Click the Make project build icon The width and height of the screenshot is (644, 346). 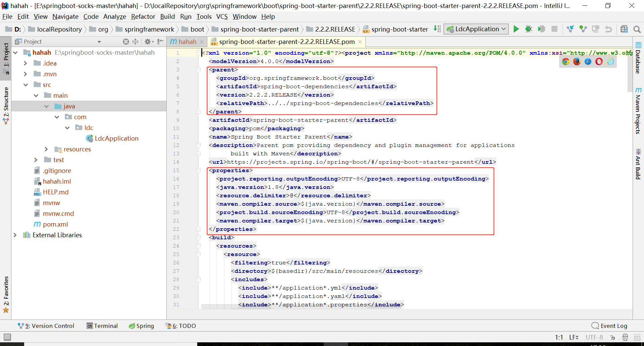point(437,29)
